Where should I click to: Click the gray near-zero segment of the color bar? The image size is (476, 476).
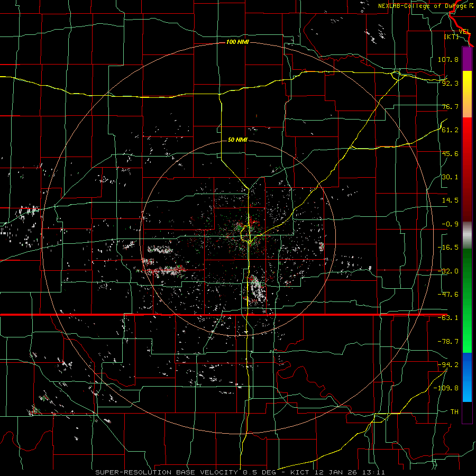(x=467, y=235)
